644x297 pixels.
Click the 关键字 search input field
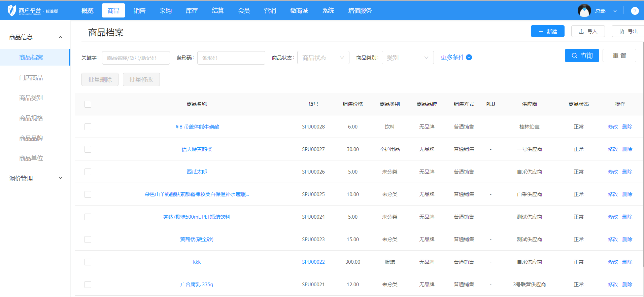click(x=136, y=58)
